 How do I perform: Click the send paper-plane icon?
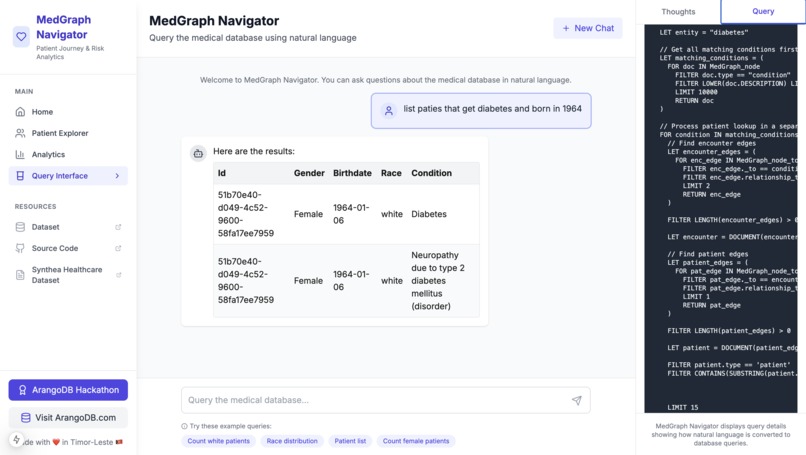tap(577, 400)
